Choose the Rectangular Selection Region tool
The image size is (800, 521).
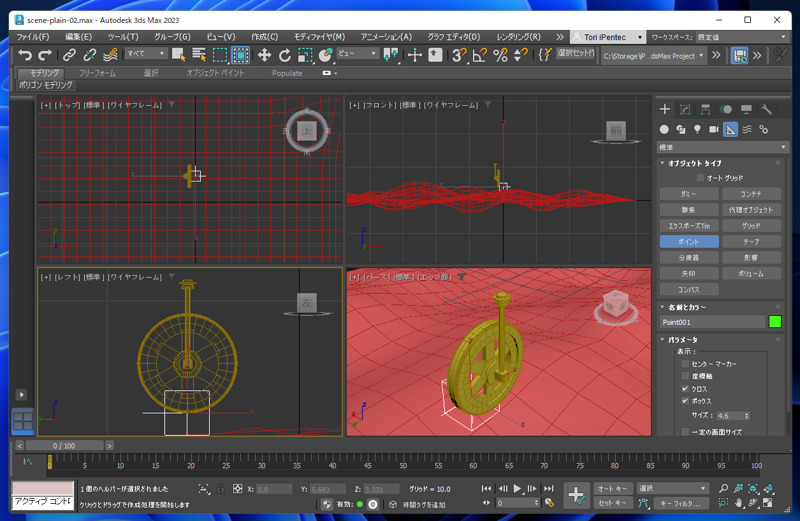[220, 55]
